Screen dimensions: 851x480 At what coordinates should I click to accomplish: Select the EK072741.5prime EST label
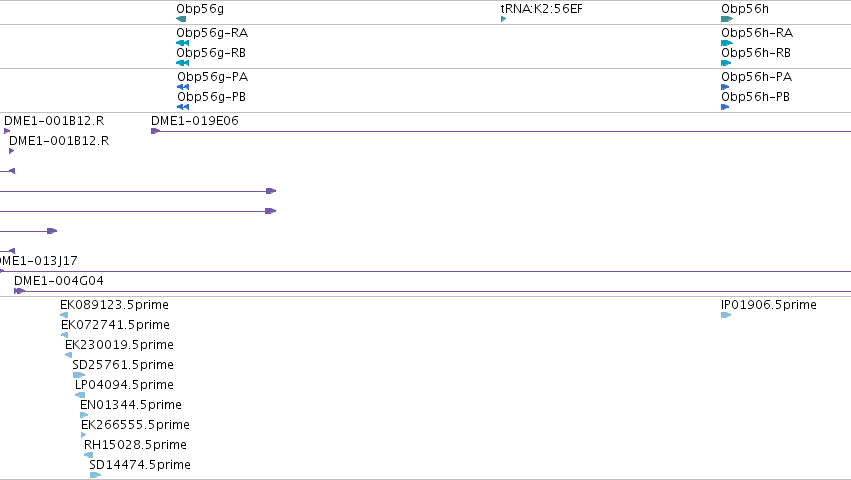[116, 325]
